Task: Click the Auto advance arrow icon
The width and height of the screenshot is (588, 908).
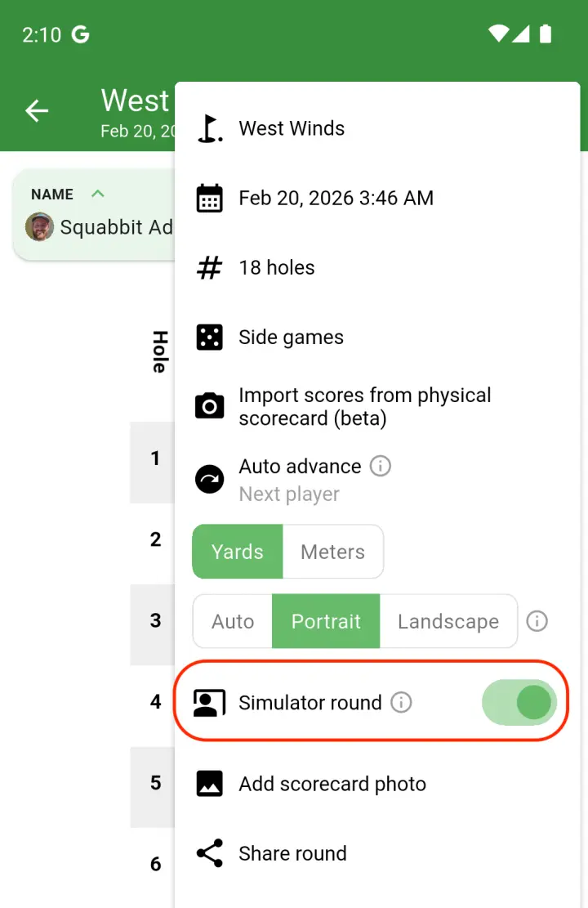Action: pyautogui.click(x=210, y=479)
